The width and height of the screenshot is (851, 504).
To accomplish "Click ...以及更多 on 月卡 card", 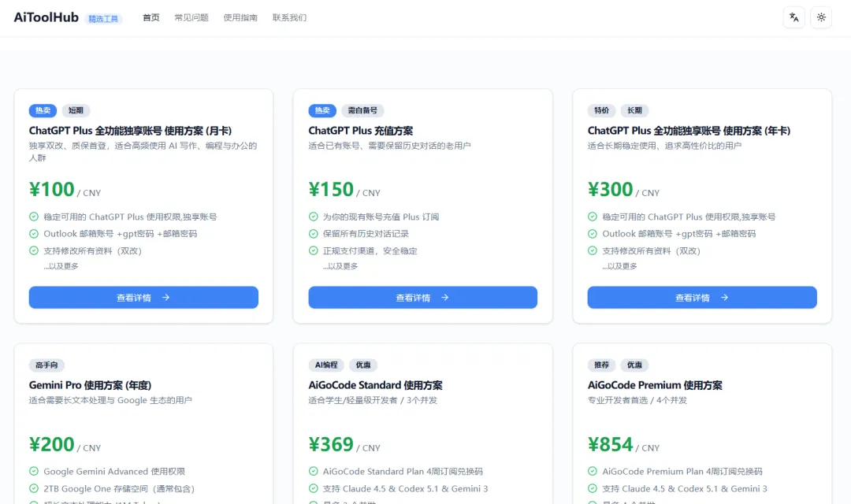I will pyautogui.click(x=61, y=266).
